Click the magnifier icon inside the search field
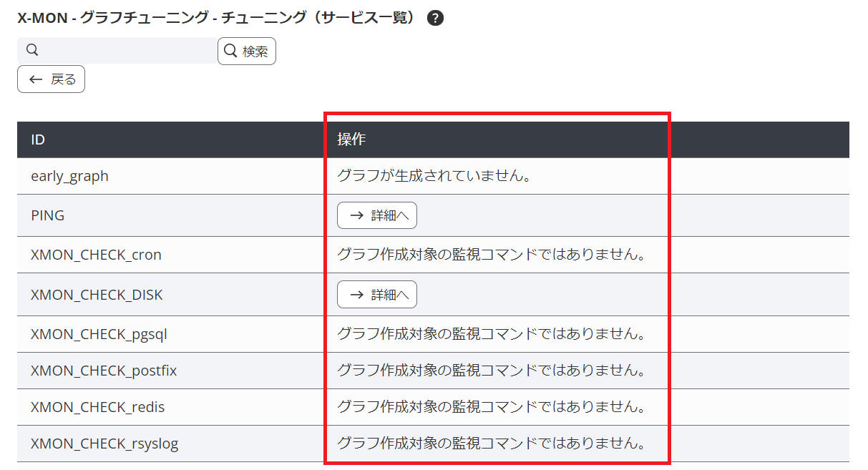 click(x=32, y=50)
